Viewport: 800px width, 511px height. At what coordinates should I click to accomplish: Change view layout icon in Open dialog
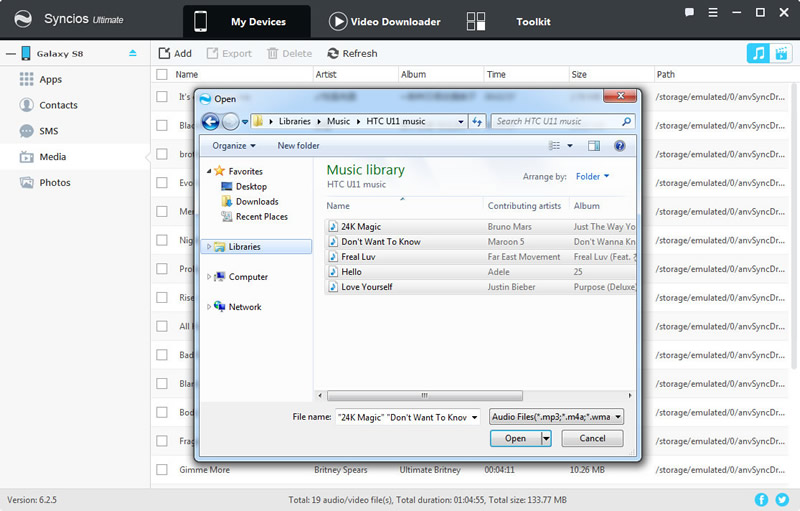(x=555, y=146)
